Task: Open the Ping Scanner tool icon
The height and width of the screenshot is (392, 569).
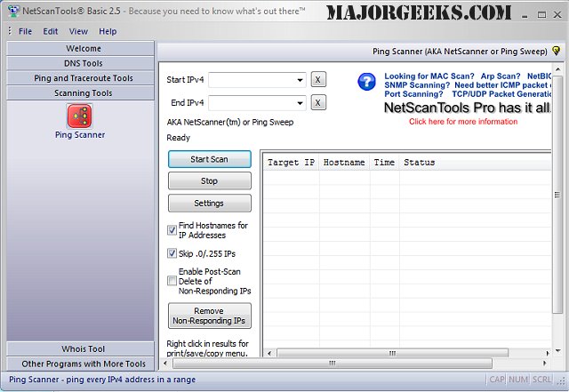Action: 79,116
